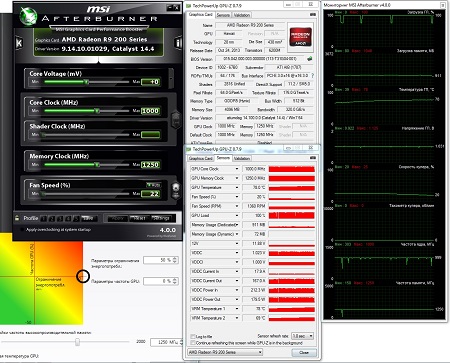Click the Core Clock value box 1000
This screenshot has width=450, height=363.
[150, 111]
